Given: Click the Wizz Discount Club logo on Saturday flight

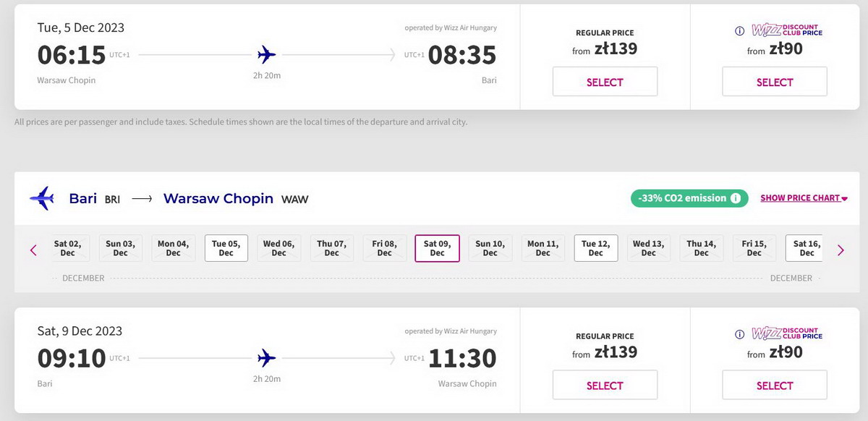Looking at the screenshot, I should click(787, 334).
